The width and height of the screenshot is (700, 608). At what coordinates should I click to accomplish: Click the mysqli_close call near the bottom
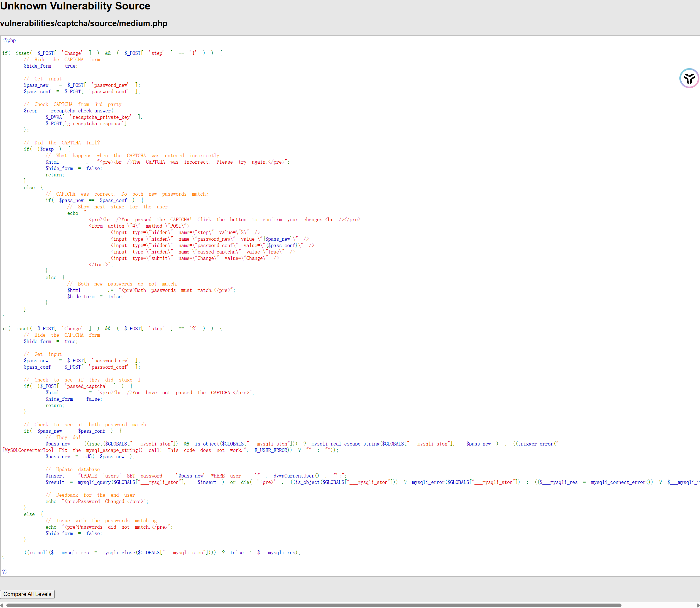(119, 553)
